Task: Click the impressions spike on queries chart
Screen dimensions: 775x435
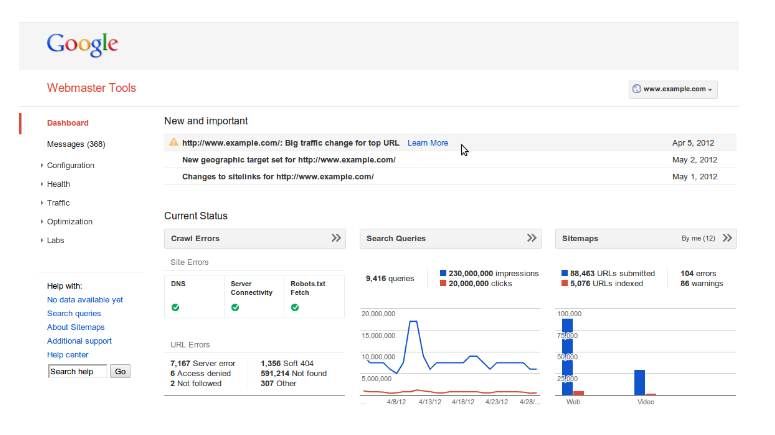Action: (413, 322)
